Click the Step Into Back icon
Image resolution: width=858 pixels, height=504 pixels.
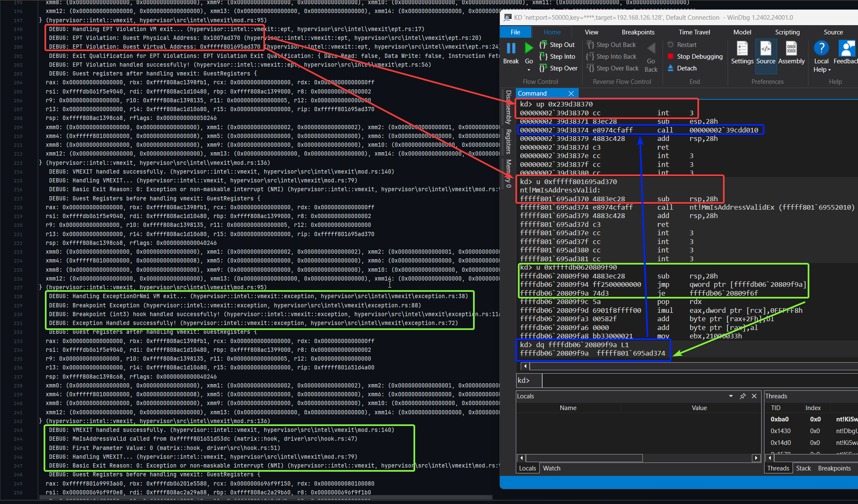click(x=590, y=56)
